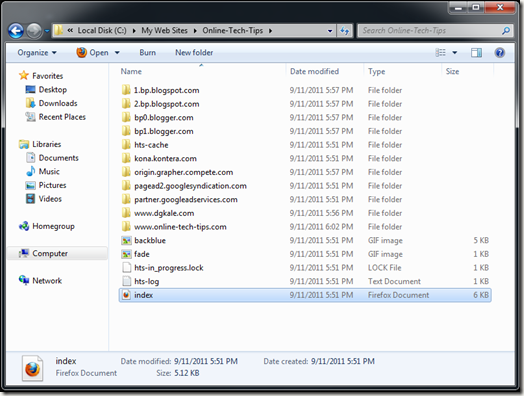
Task: Open Videos library
Action: pos(44,199)
